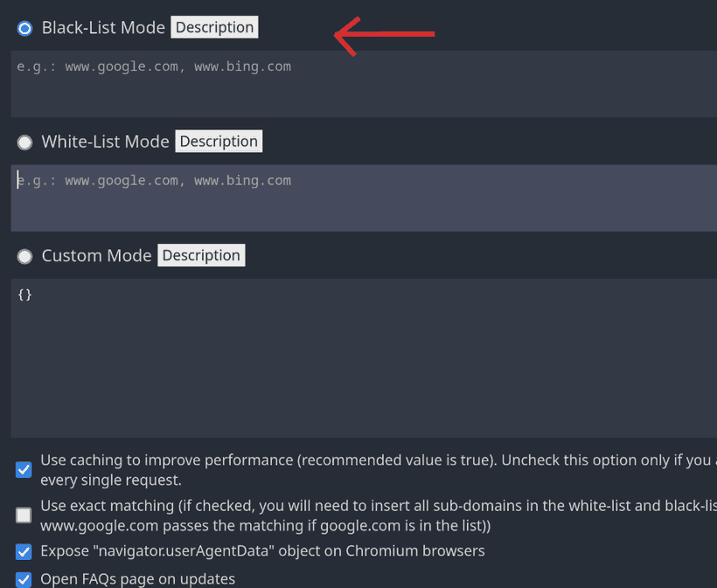Screen dimensions: 717x588
Task: Click inside the white-list domains text area
Action: click(350, 197)
